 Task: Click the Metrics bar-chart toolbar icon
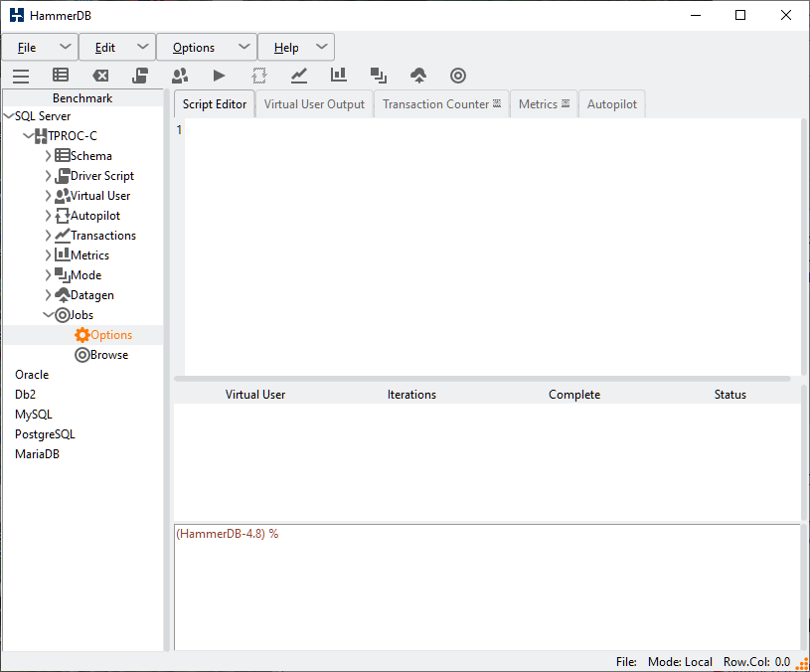click(339, 76)
